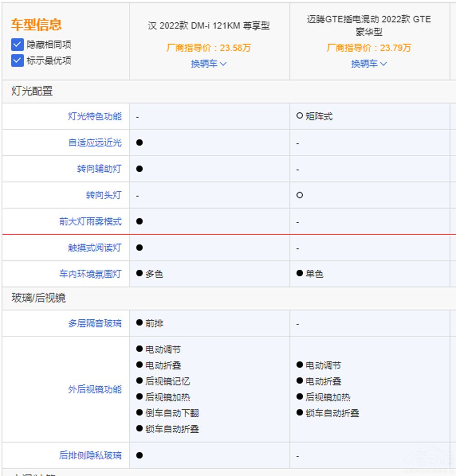Open the 灯光特色功能 parameter link
Screen dimensions: 456x476
click(x=95, y=116)
